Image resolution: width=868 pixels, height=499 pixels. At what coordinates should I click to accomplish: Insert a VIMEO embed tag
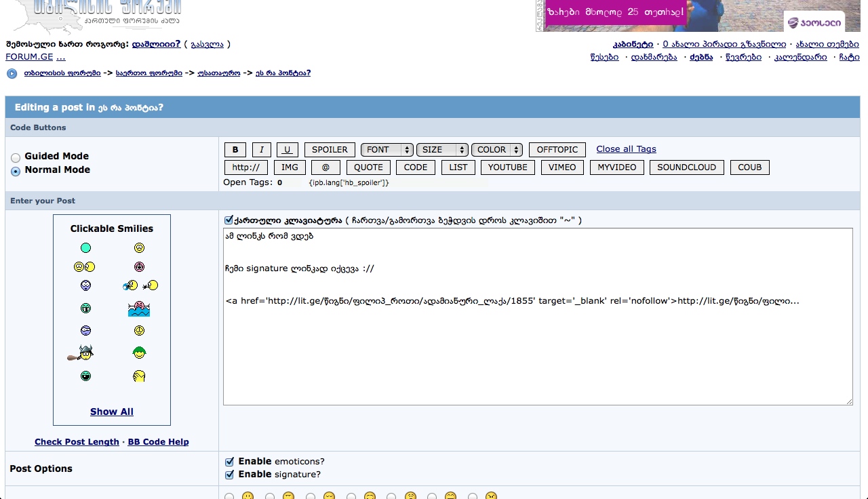click(562, 167)
